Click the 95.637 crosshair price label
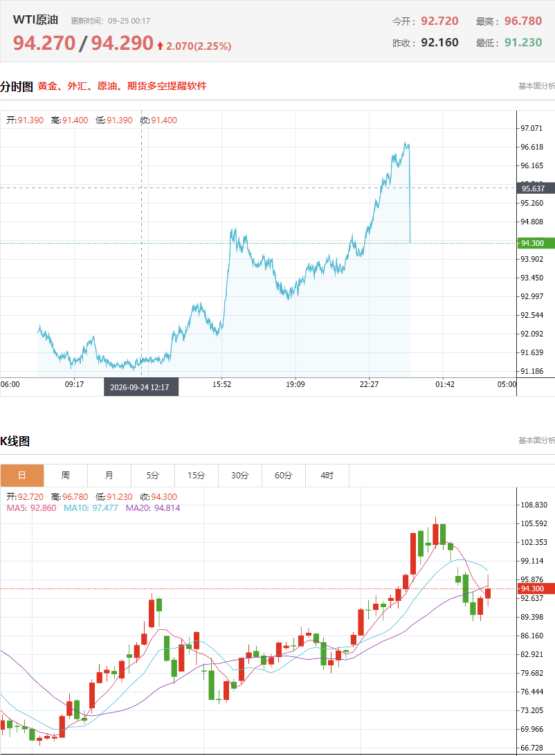Viewport: 555px width, 756px height. 536,188
